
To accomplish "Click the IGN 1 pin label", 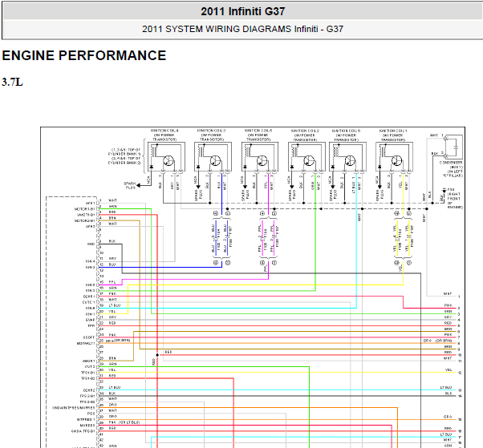I will point(90,314).
